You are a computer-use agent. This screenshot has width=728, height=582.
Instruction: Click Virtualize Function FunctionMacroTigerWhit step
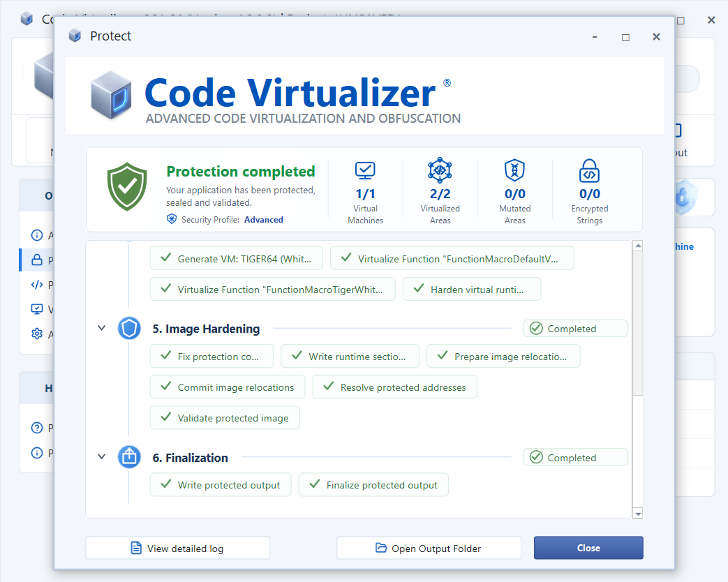272,289
